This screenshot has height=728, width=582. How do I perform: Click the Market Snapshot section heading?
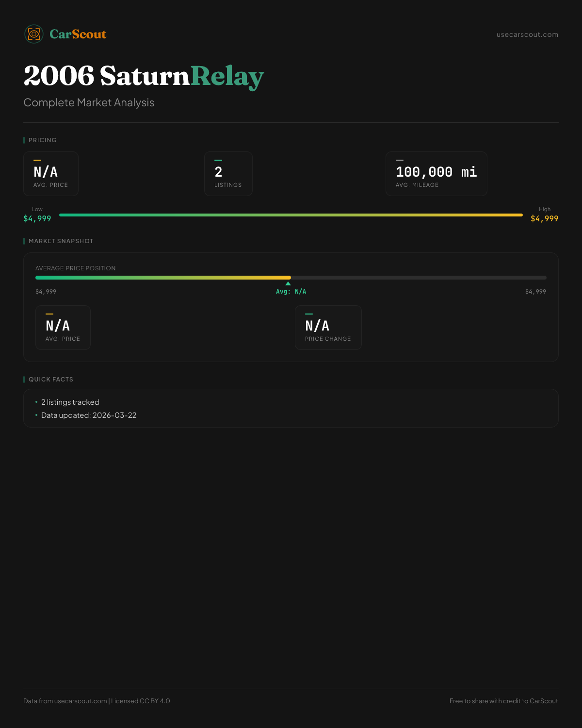point(61,241)
